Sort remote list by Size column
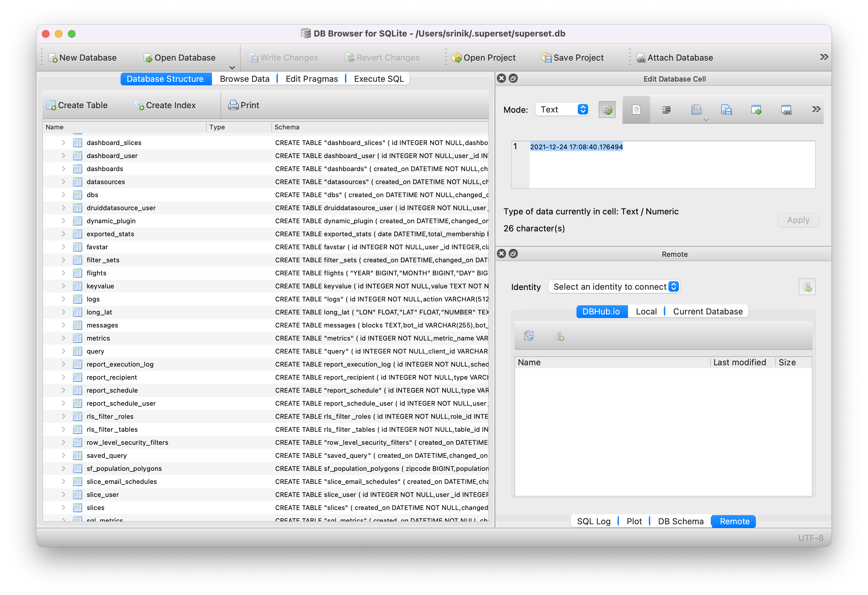Viewport: 868px width, 595px height. coord(793,362)
